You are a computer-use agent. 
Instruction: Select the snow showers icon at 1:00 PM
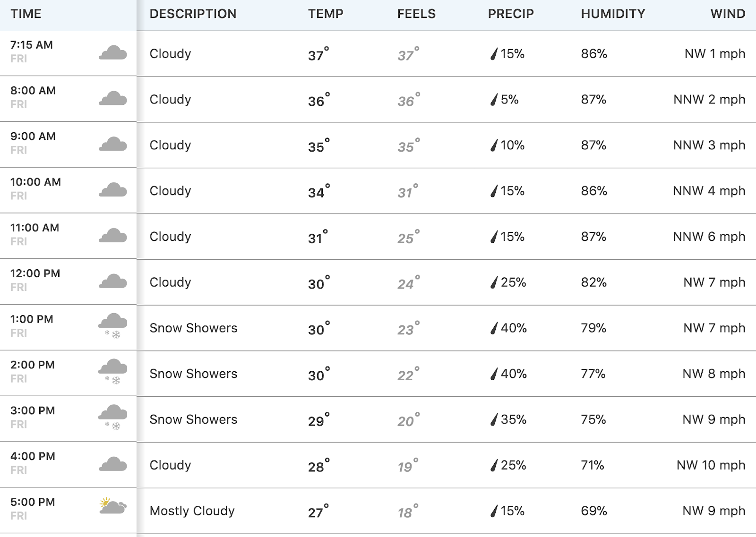click(x=113, y=326)
